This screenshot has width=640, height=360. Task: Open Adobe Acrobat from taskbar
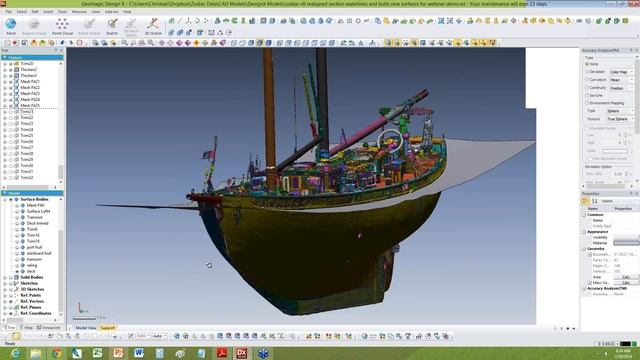[x=222, y=353]
